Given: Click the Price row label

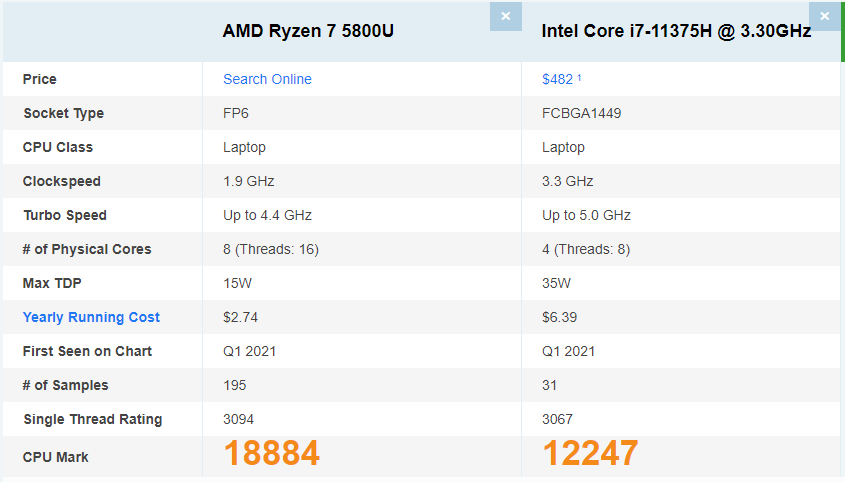Looking at the screenshot, I should pos(39,79).
